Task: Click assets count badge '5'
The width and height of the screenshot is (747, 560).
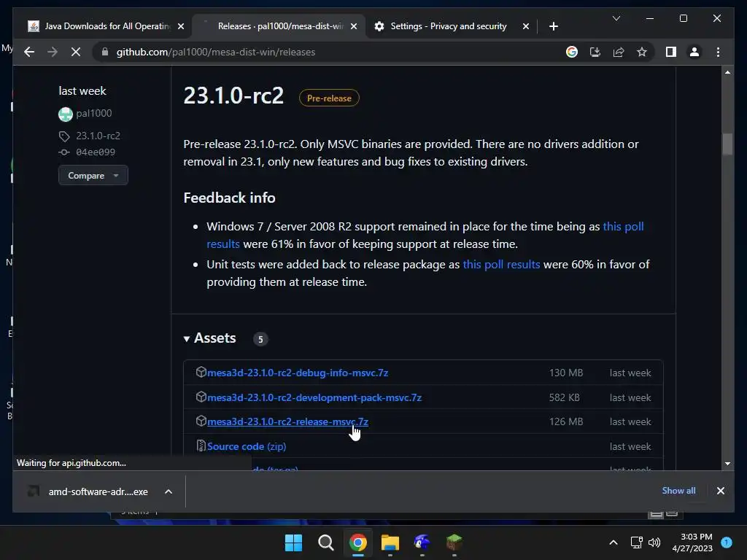Action: 260,339
